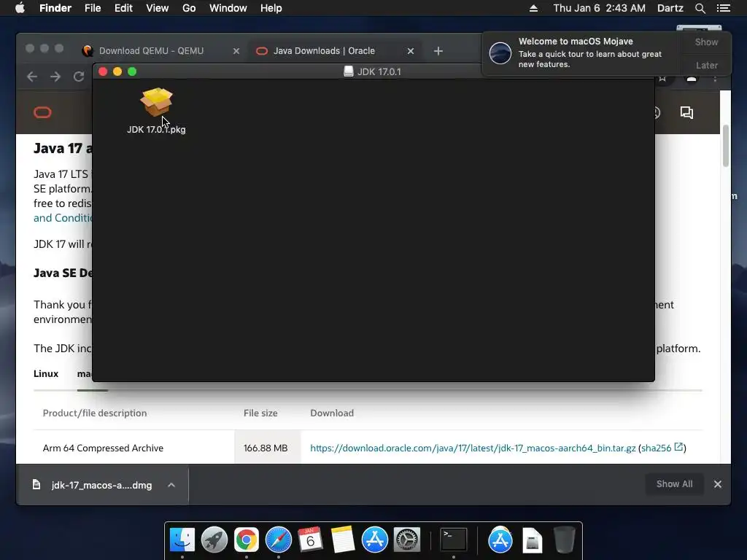Click the Product/file description column header
The height and width of the screenshot is (560, 747).
point(95,413)
